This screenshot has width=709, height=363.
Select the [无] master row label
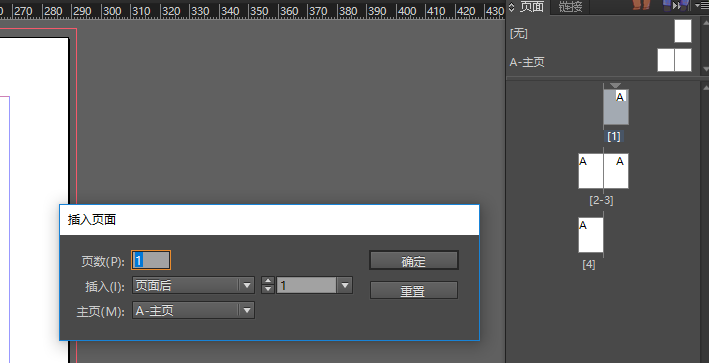[x=519, y=33]
